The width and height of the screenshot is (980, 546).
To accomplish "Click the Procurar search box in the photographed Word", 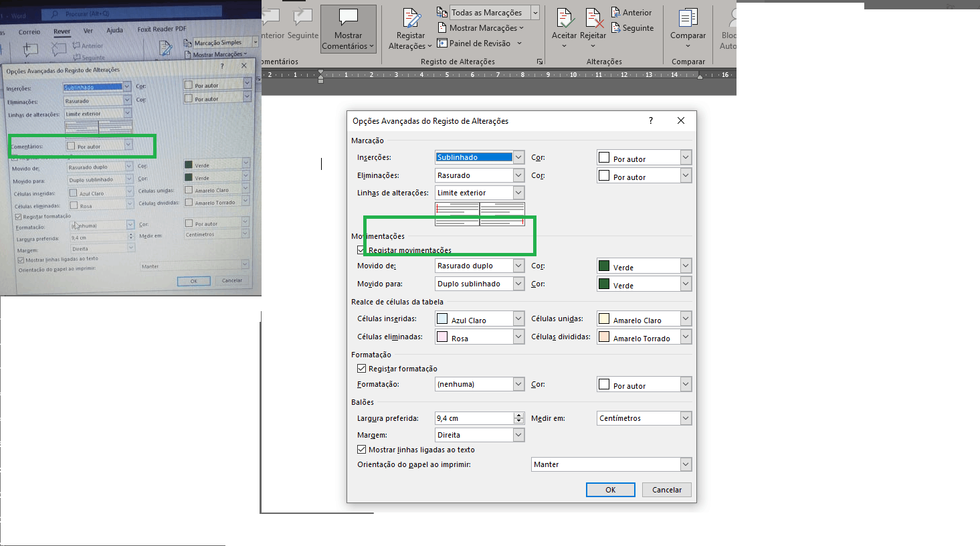I will pos(132,13).
